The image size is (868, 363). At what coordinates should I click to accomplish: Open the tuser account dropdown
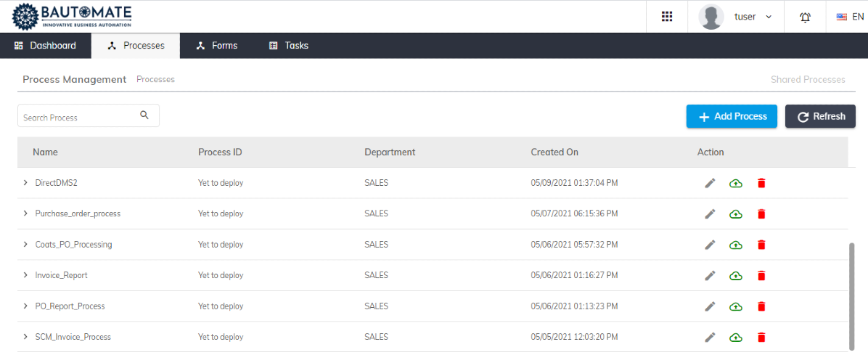pyautogui.click(x=736, y=17)
